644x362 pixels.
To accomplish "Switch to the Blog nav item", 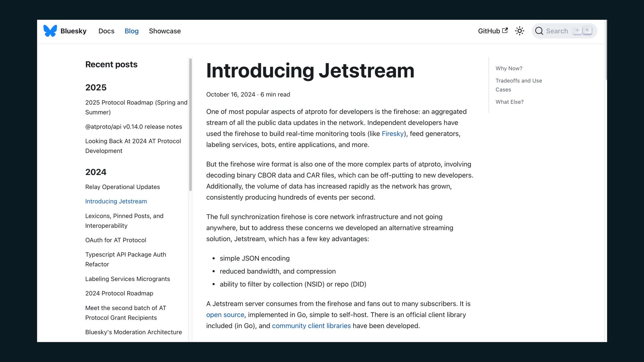I will point(131,31).
